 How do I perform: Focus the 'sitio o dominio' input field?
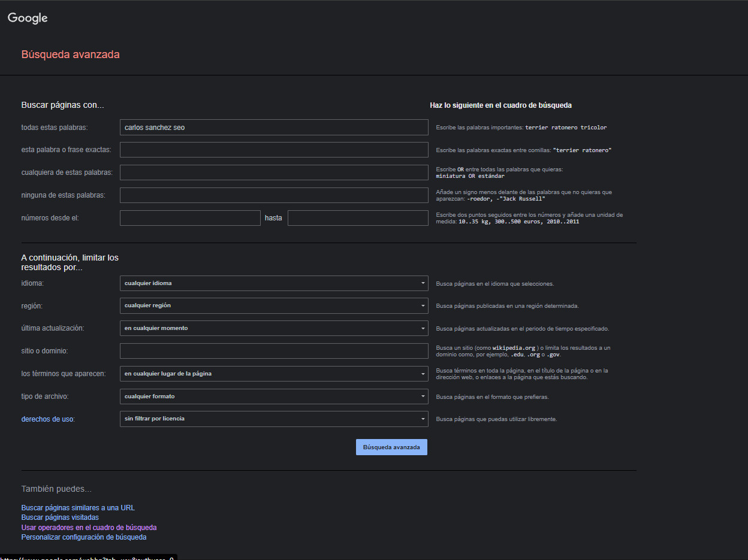tap(274, 351)
